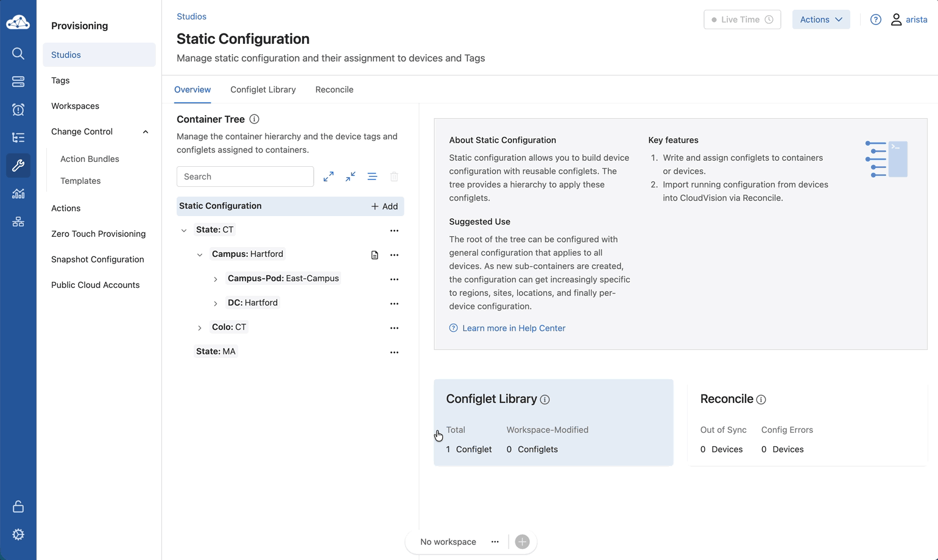The height and width of the screenshot is (560, 938).
Task: Open Devices icon in left rail
Action: (18, 82)
